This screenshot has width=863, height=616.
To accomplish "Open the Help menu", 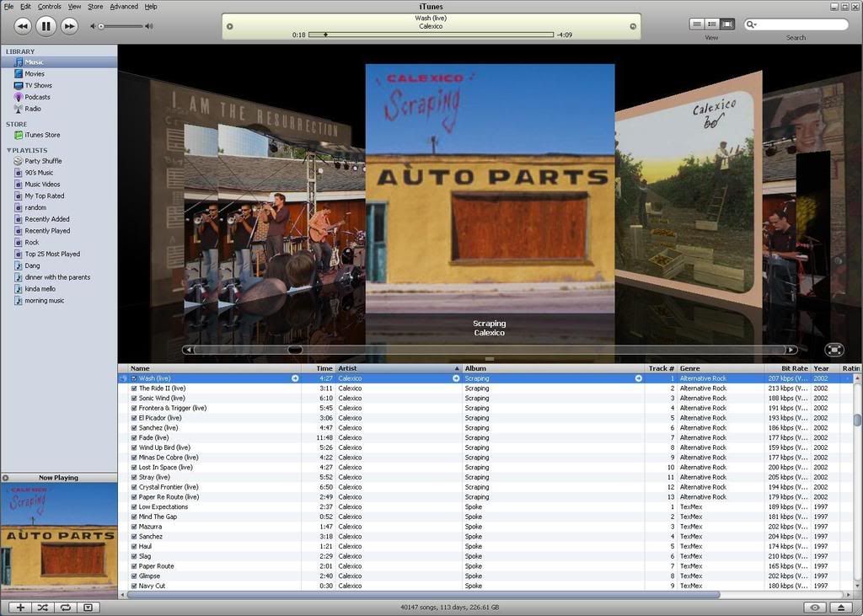I will tap(151, 7).
